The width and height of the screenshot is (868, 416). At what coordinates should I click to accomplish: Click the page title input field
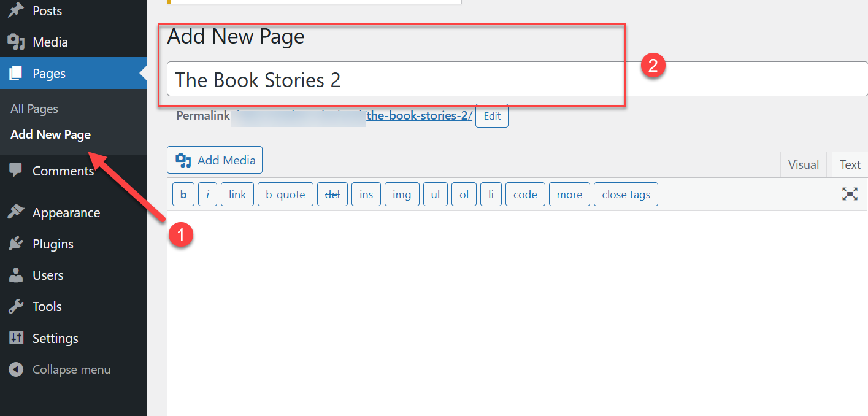point(517,79)
